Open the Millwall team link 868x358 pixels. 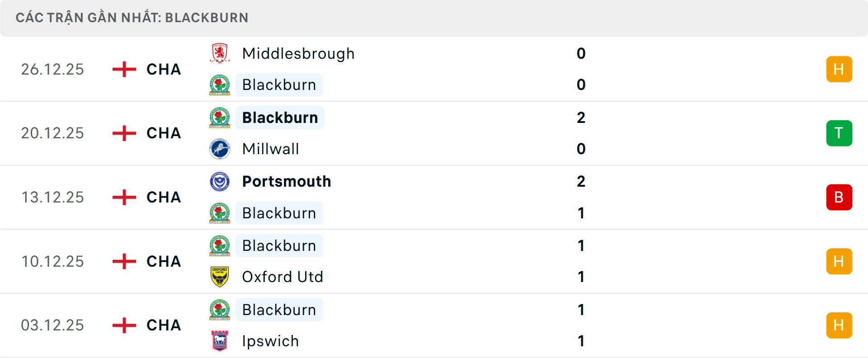coord(270,149)
